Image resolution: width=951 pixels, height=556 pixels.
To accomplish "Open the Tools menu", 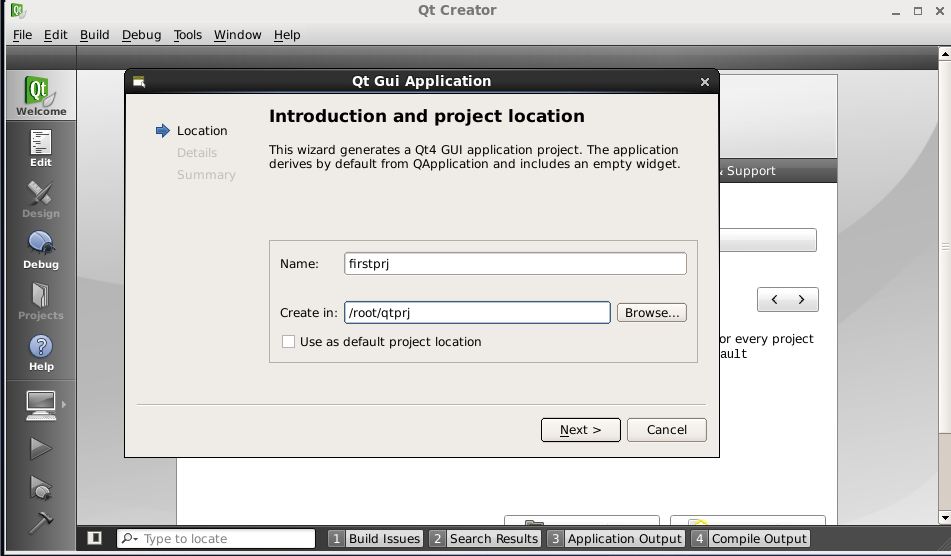I will [x=187, y=35].
